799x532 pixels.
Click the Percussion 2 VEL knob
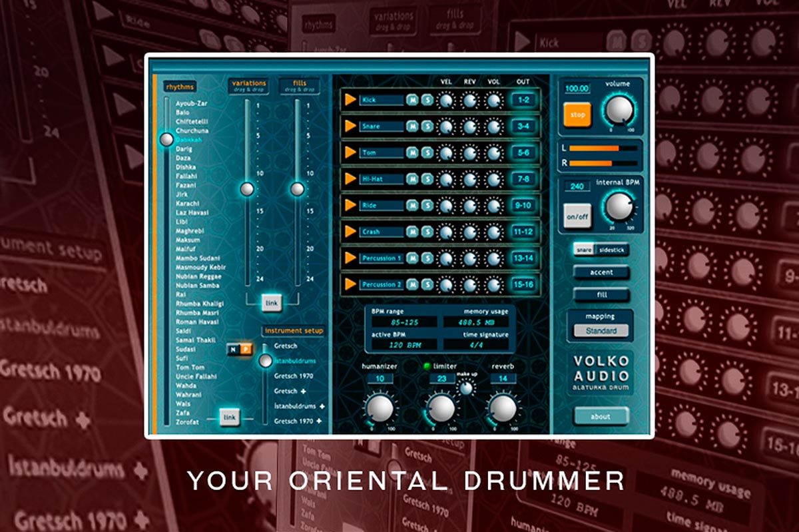(446, 284)
